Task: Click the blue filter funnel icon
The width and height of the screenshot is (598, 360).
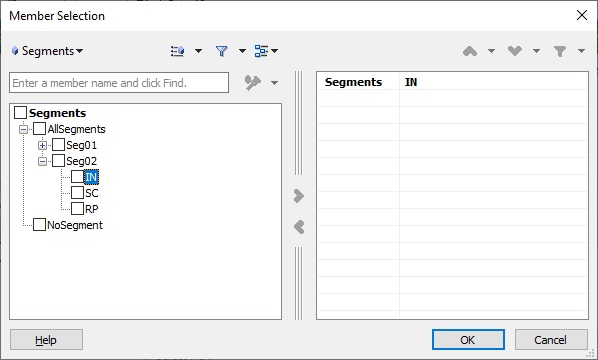Action: coord(222,51)
